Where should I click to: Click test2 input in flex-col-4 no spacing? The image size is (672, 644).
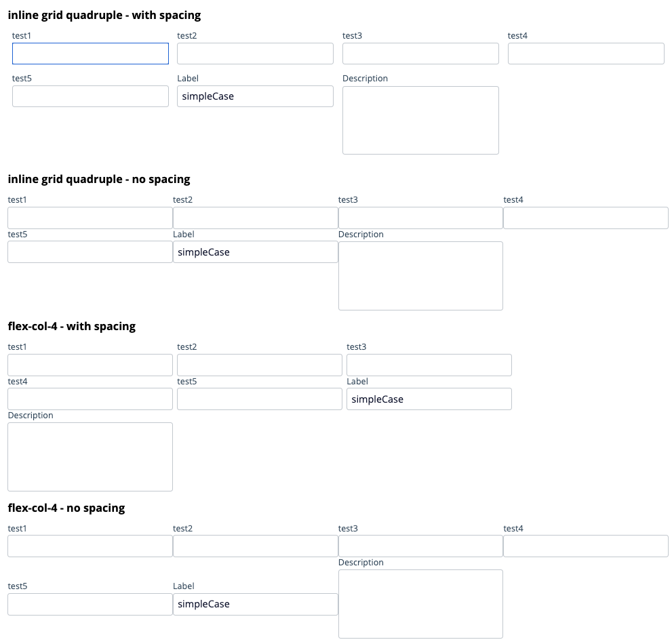click(x=256, y=546)
